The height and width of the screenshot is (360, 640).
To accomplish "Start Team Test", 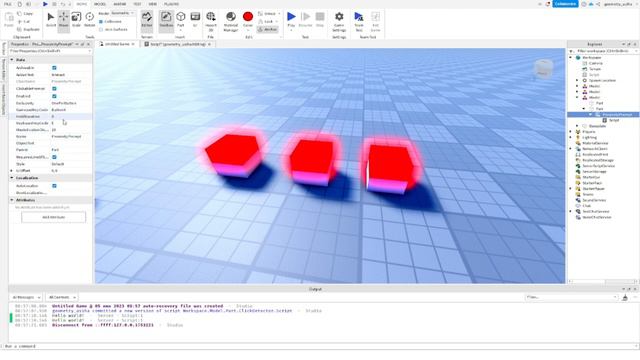I will (359, 21).
